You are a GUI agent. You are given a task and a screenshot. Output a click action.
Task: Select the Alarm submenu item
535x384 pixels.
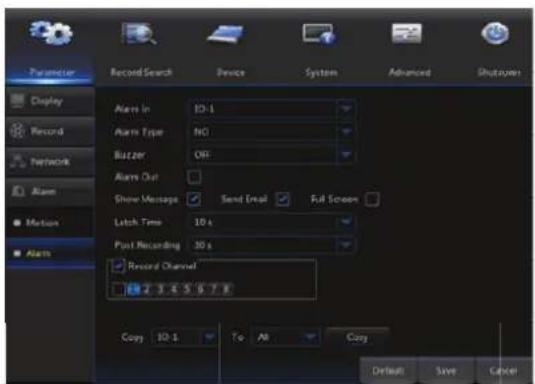(50, 253)
